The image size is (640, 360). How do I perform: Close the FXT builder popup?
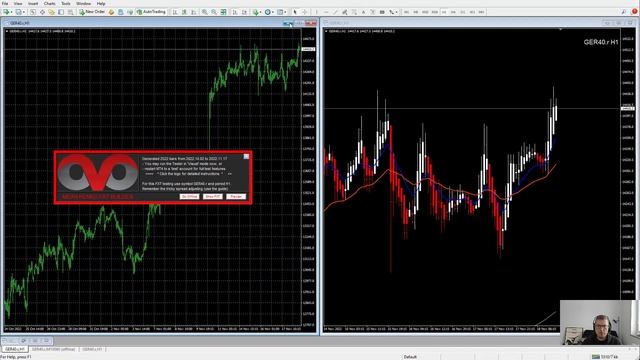[x=246, y=156]
